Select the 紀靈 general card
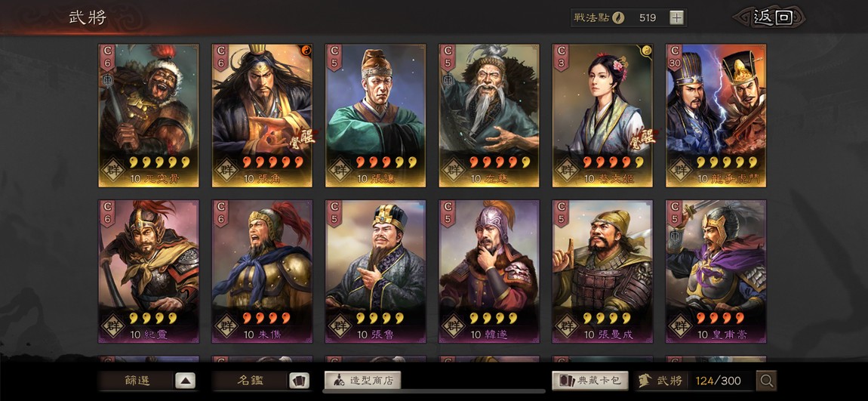 [149, 271]
